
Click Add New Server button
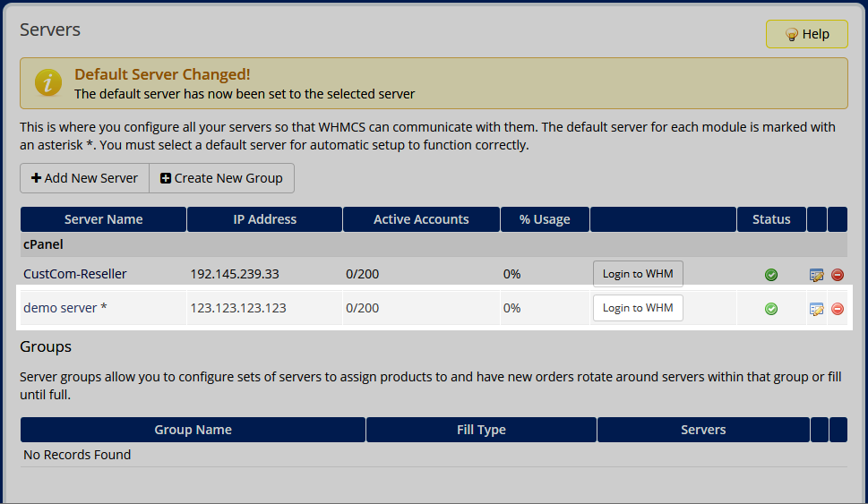(84, 178)
